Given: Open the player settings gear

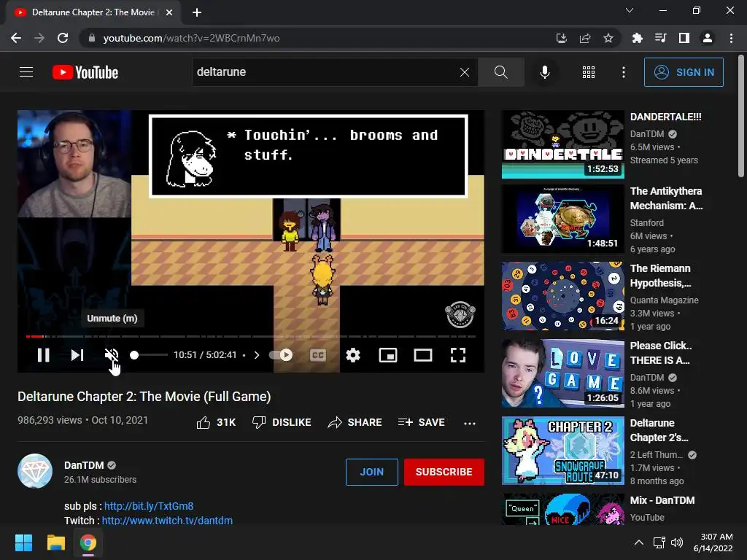Looking at the screenshot, I should (353, 355).
